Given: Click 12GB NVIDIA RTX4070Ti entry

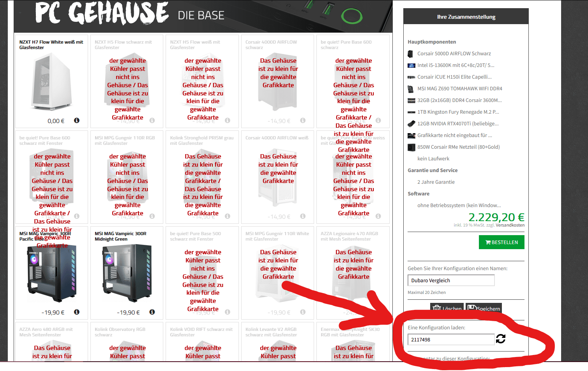Looking at the screenshot, I should click(458, 124).
